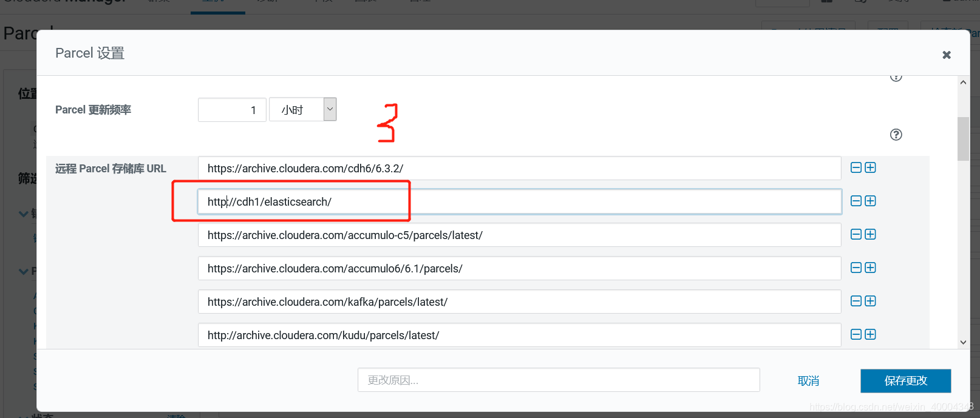Open help for remote Parcel repository URL
The width and height of the screenshot is (980, 418).
896,135
